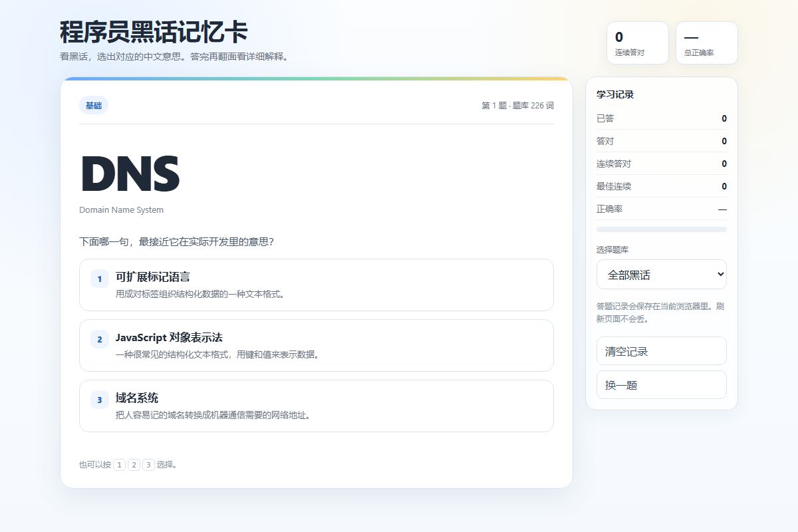Click the 连续答对 row in 学习记录
This screenshot has width=798, height=532.
point(662,164)
